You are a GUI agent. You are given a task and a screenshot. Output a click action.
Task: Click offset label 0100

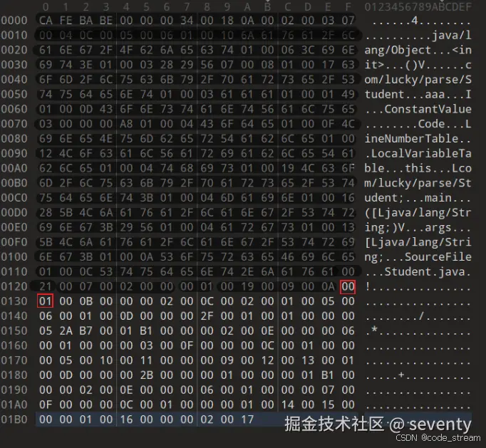[x=14, y=257]
